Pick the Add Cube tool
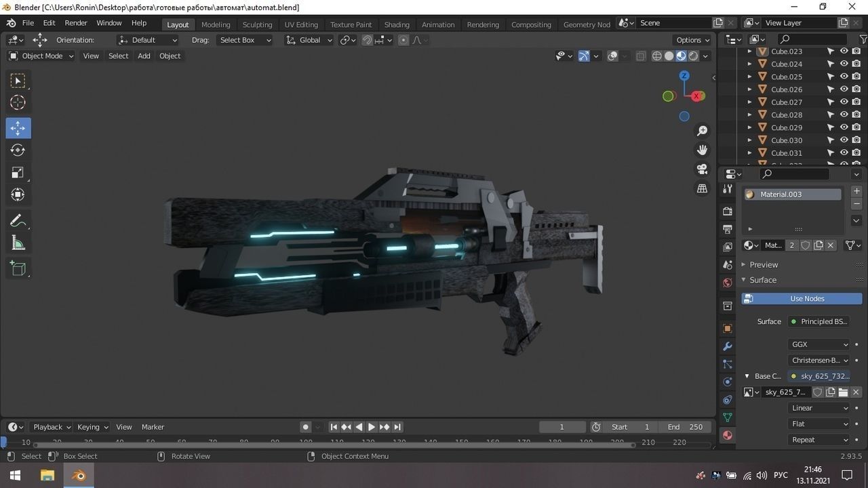 18,268
